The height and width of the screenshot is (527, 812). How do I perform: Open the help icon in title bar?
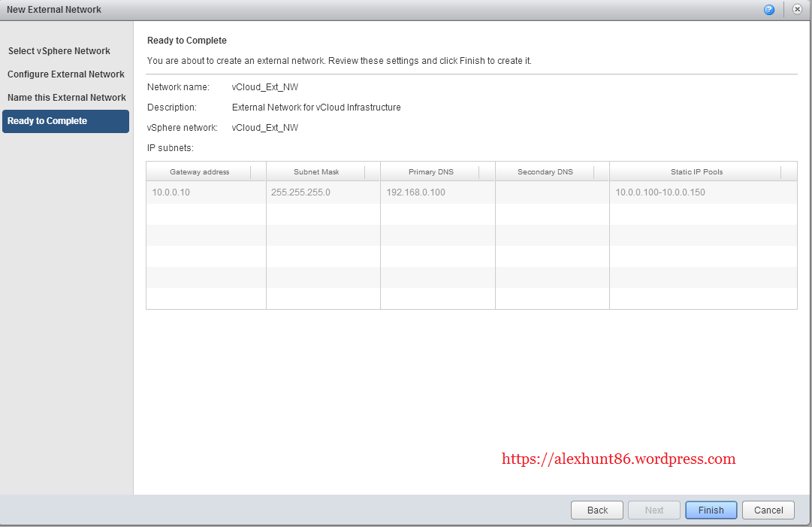[x=769, y=10]
